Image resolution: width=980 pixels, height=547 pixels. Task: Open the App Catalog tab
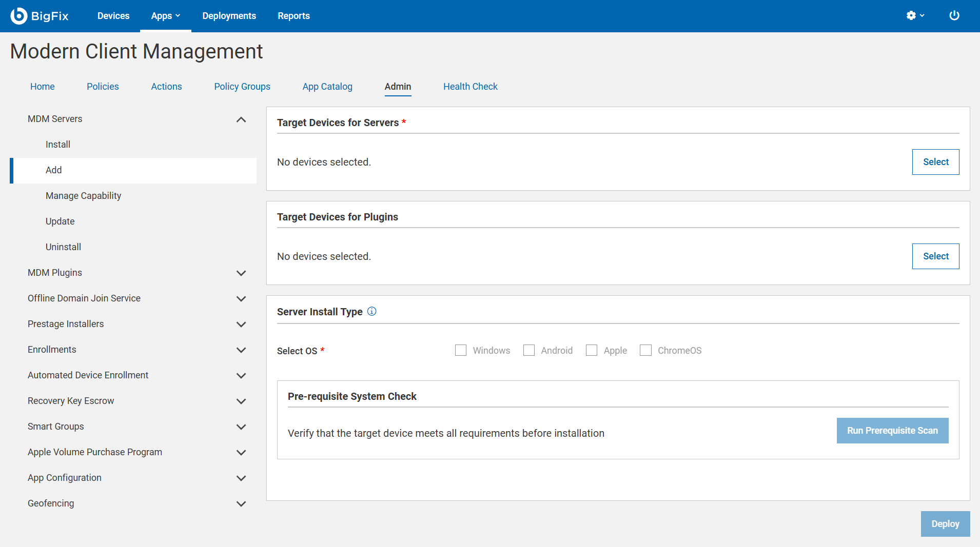click(327, 87)
